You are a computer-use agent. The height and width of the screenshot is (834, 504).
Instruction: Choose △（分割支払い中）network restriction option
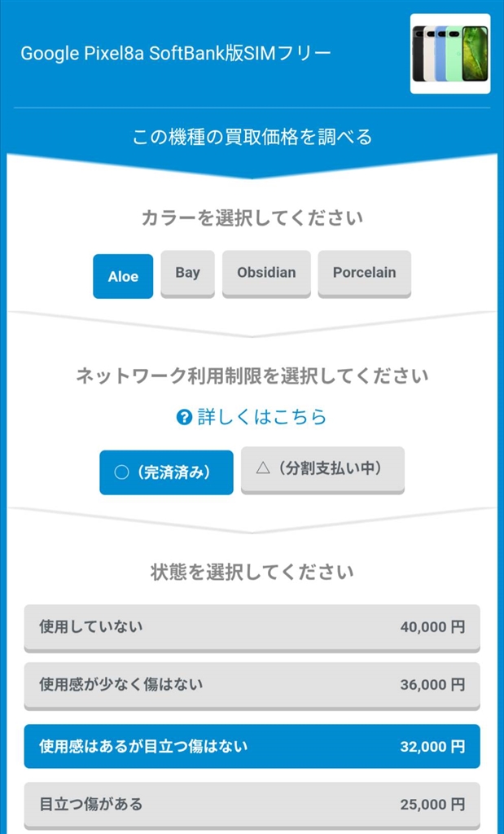[322, 468]
